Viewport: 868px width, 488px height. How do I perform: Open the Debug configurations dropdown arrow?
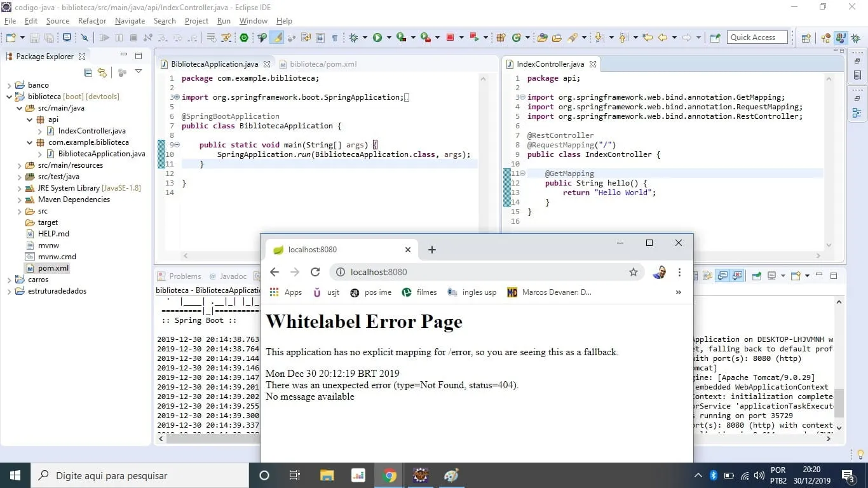pyautogui.click(x=365, y=37)
